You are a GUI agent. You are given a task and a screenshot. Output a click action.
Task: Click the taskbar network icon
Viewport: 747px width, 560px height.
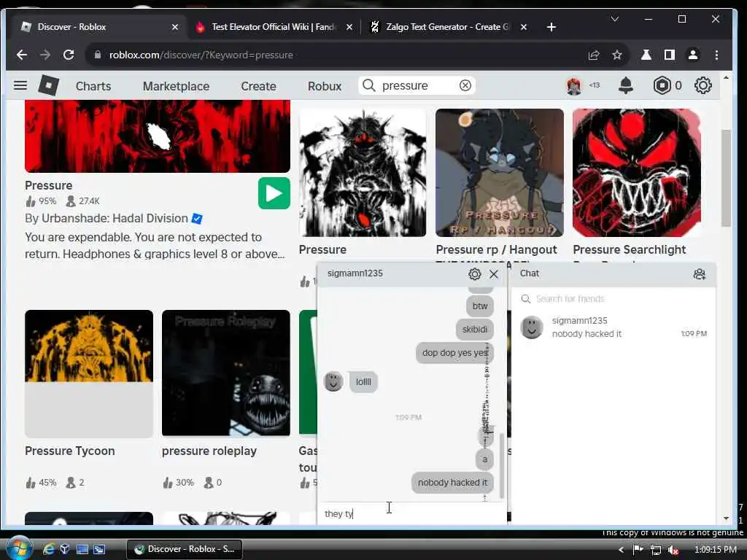tap(656, 550)
